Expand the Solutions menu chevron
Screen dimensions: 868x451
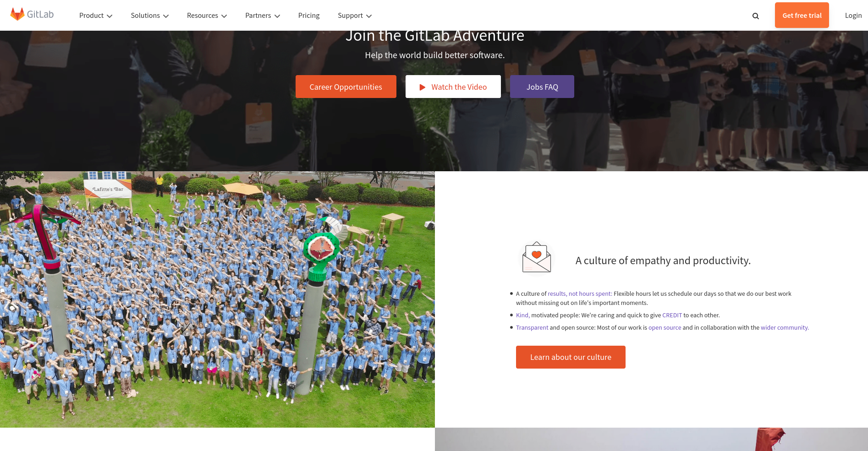point(166,16)
